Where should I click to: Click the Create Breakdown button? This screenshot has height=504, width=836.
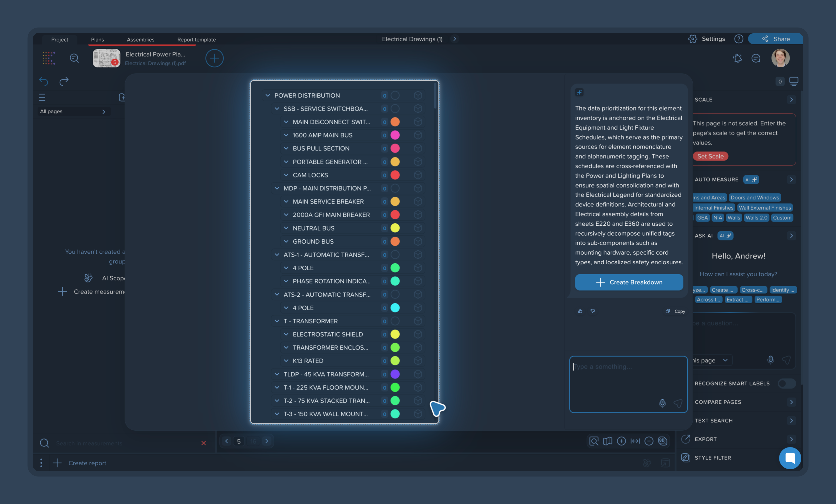pyautogui.click(x=629, y=282)
